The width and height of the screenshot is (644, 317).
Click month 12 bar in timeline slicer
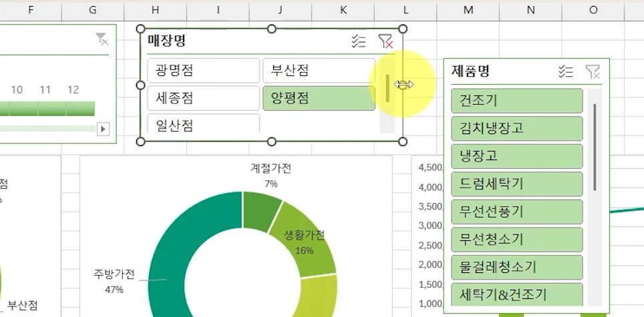80,109
